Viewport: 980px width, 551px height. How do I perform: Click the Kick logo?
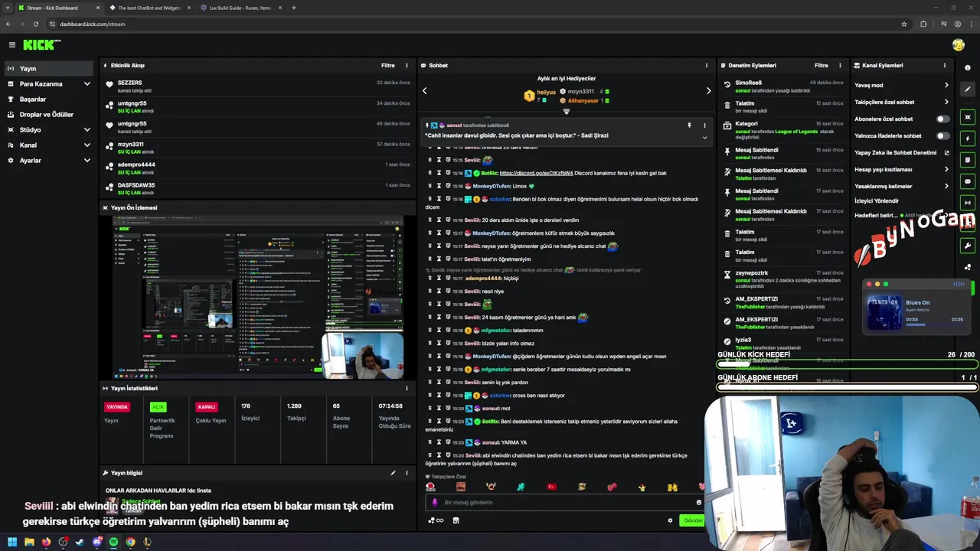pos(41,45)
